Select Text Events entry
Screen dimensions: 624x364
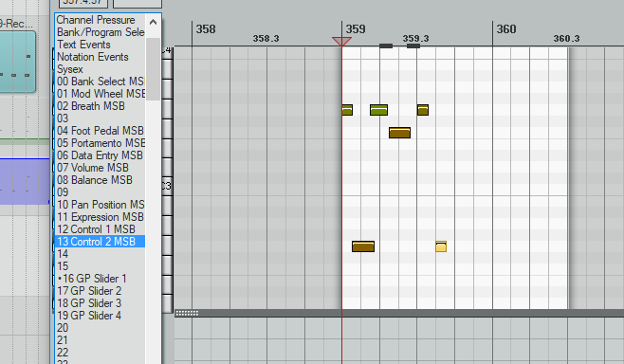pos(100,45)
